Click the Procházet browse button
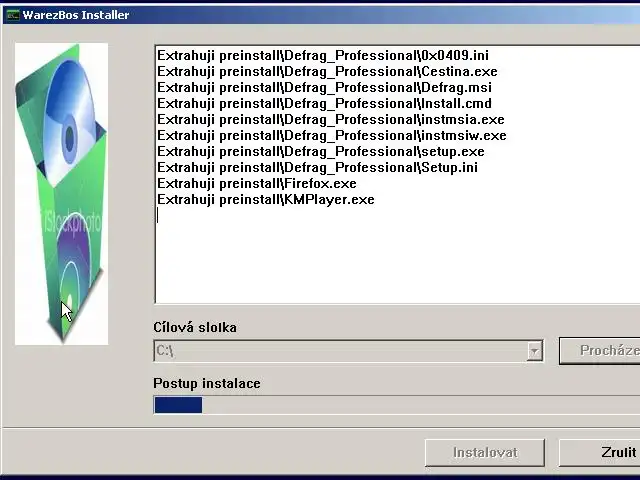This screenshot has width=640, height=480. 600,350
